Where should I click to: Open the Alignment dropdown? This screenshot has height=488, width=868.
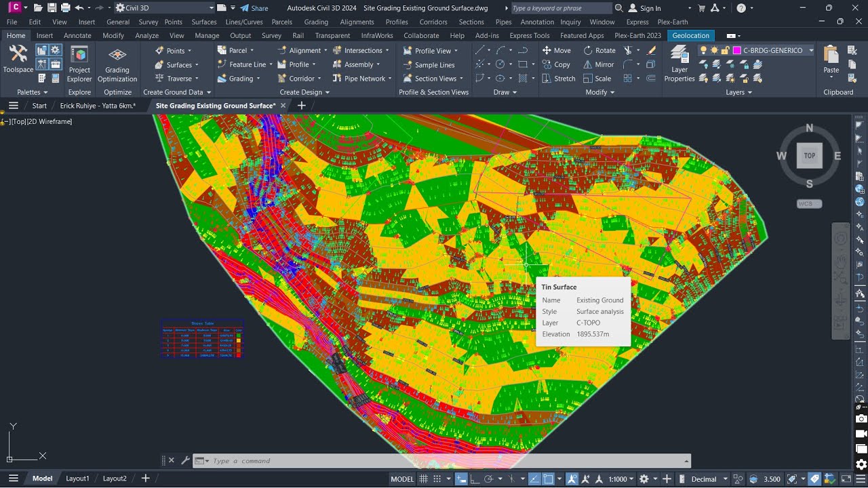click(302, 51)
